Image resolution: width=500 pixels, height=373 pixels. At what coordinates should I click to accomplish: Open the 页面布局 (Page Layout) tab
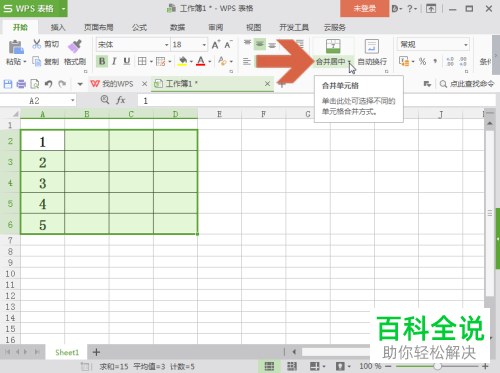tap(98, 27)
